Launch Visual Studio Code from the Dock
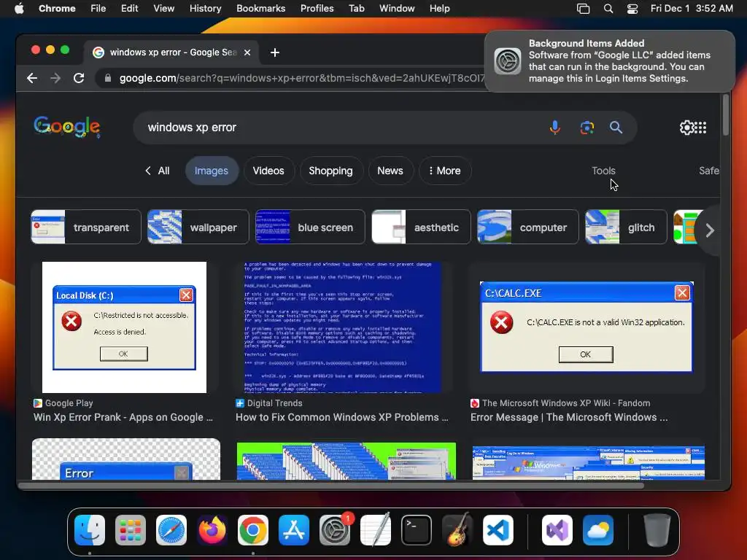 (x=498, y=530)
